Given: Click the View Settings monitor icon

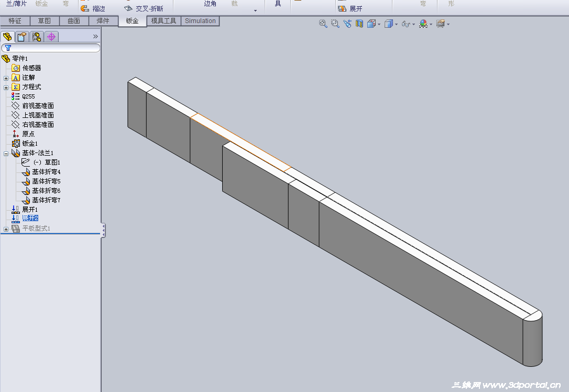Looking at the screenshot, I should (x=441, y=24).
